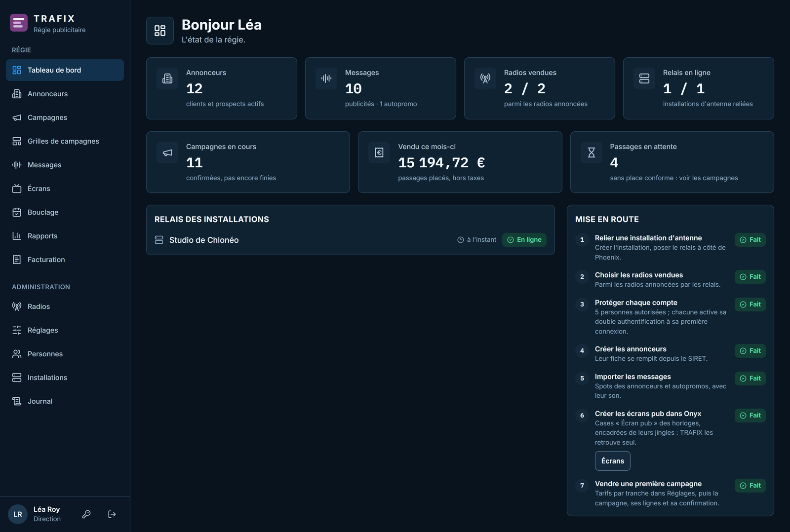Click the 15 194,72 € sales value
Image resolution: width=790 pixels, height=532 pixels.
point(442,162)
